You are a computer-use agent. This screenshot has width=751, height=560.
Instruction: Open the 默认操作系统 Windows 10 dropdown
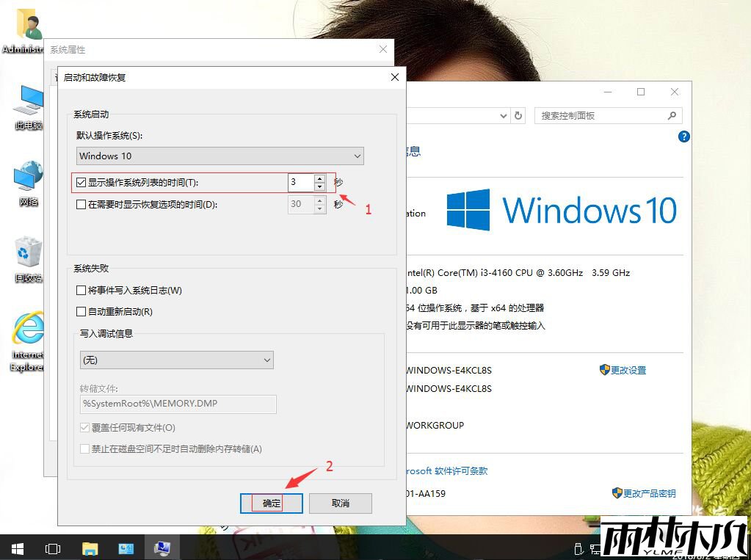coord(358,156)
